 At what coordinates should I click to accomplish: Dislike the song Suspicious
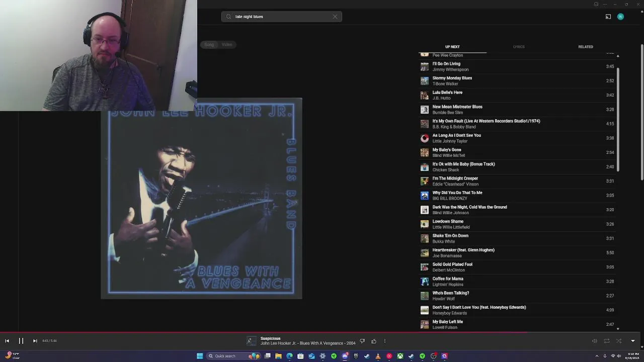[362, 341]
